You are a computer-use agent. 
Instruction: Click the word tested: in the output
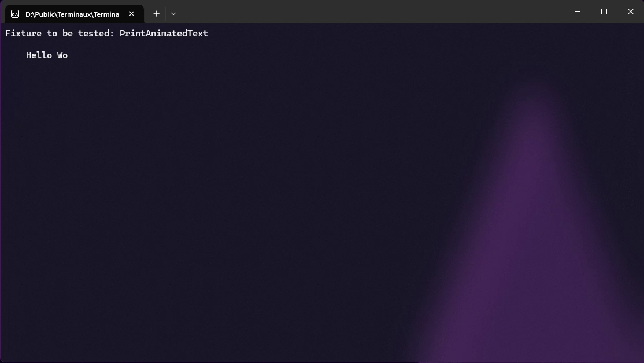pos(96,34)
